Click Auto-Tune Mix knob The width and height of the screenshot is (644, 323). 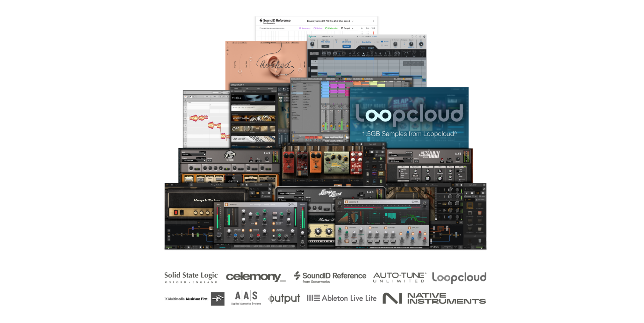(421, 44)
